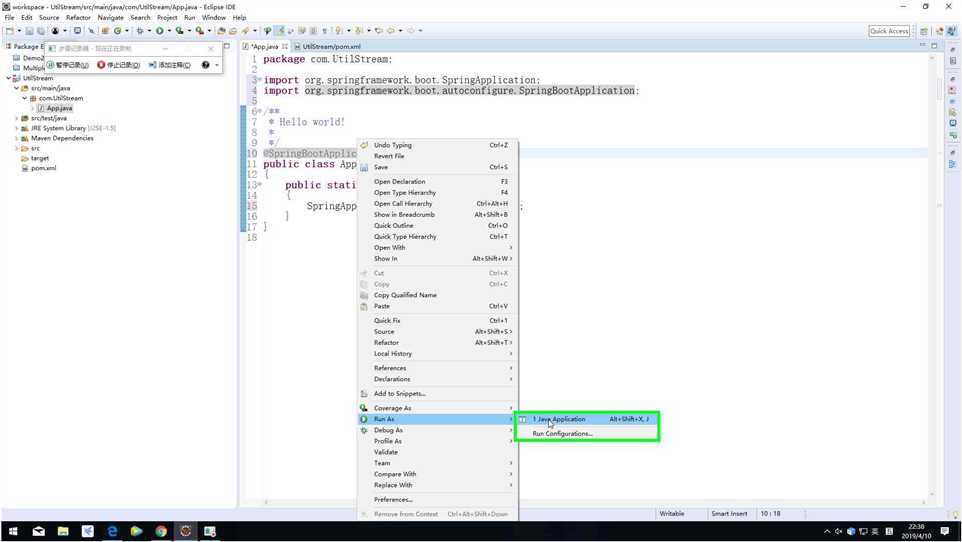Open the Debug button dropdown arrow
The width and height of the screenshot is (962, 542).
click(148, 31)
